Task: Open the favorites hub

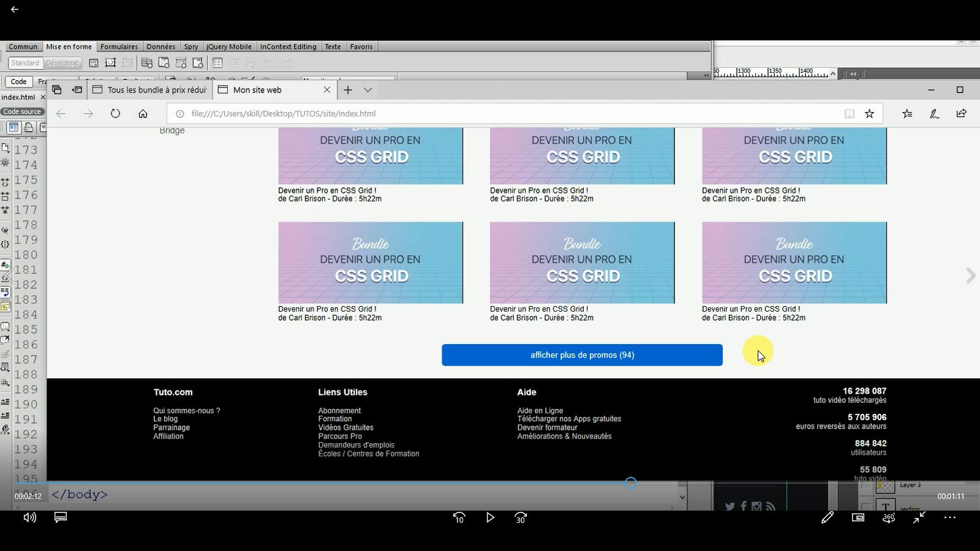Action: pos(907,113)
